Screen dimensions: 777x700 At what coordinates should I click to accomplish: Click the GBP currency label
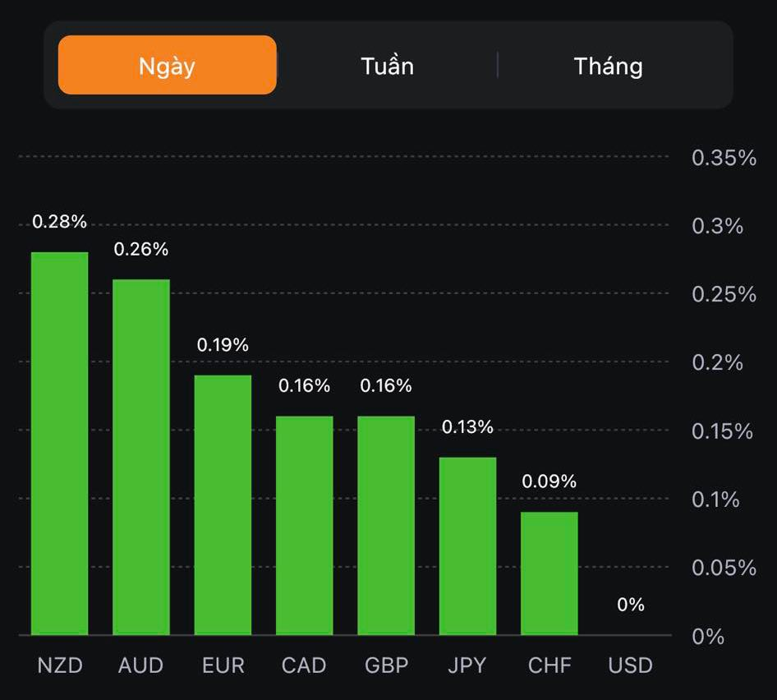386,665
